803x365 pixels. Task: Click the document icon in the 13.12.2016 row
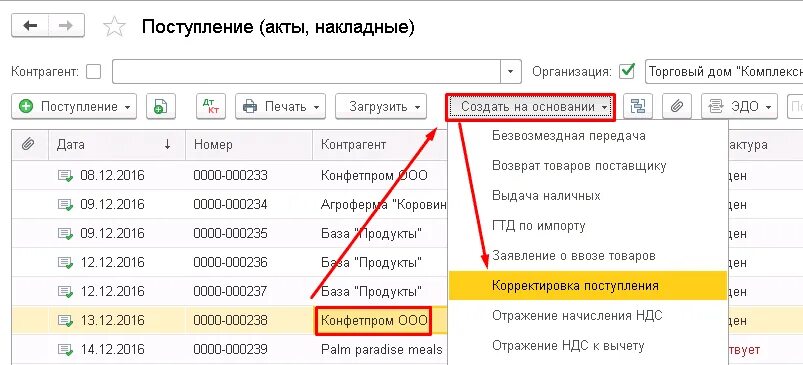pos(65,320)
